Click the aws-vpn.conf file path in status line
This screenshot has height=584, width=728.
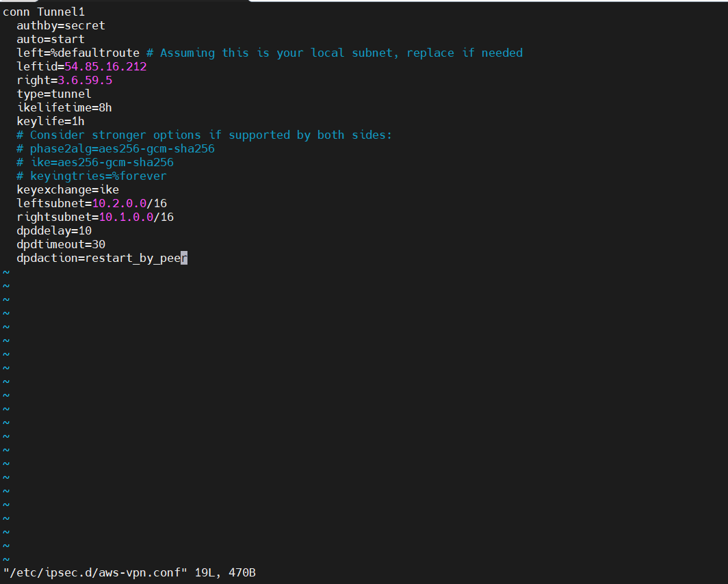(95, 572)
